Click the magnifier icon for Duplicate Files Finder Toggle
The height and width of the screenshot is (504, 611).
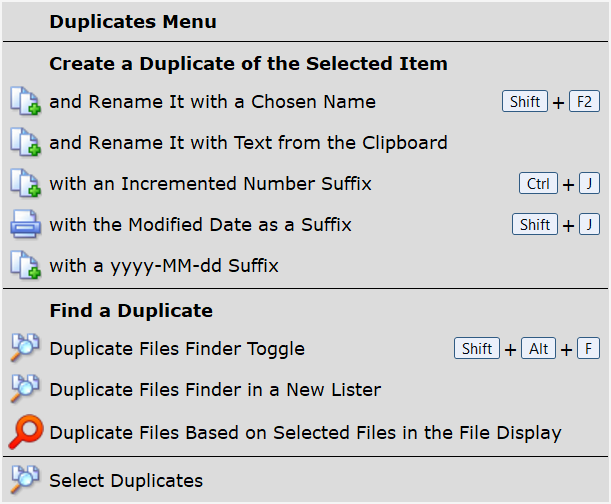24,349
